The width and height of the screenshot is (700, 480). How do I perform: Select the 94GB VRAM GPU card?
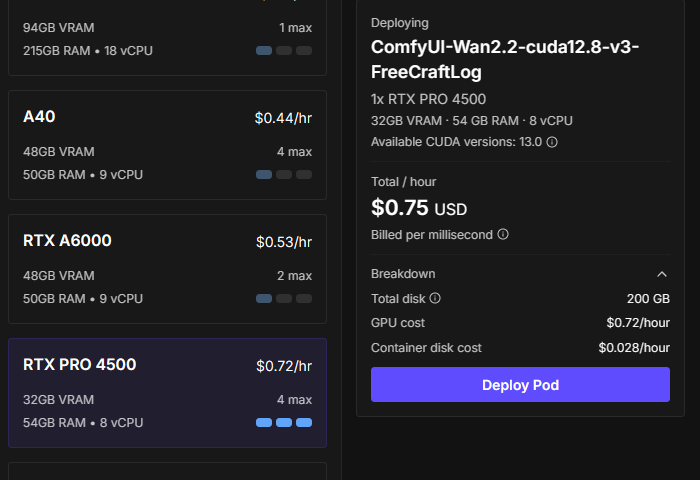pyautogui.click(x=167, y=38)
